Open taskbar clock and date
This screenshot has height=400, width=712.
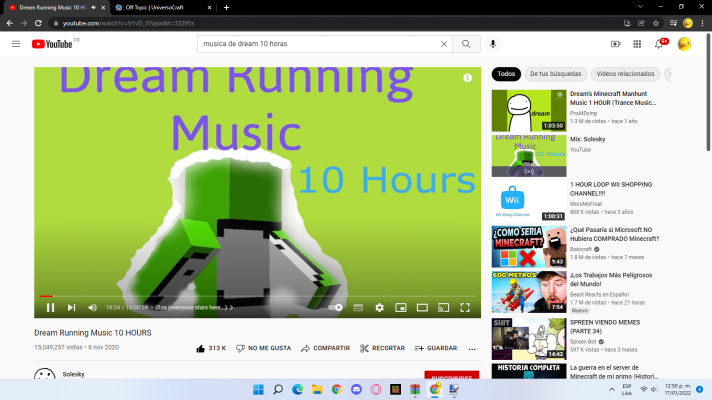click(677, 390)
